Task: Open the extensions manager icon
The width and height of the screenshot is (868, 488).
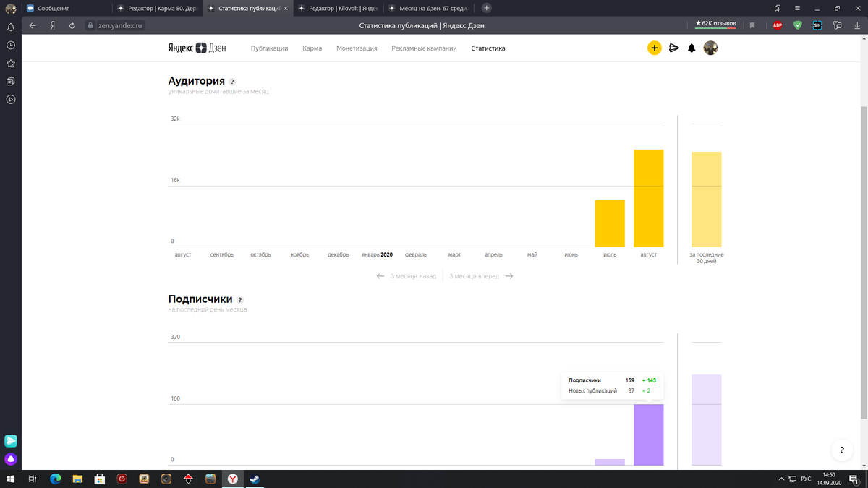Action: tap(837, 25)
